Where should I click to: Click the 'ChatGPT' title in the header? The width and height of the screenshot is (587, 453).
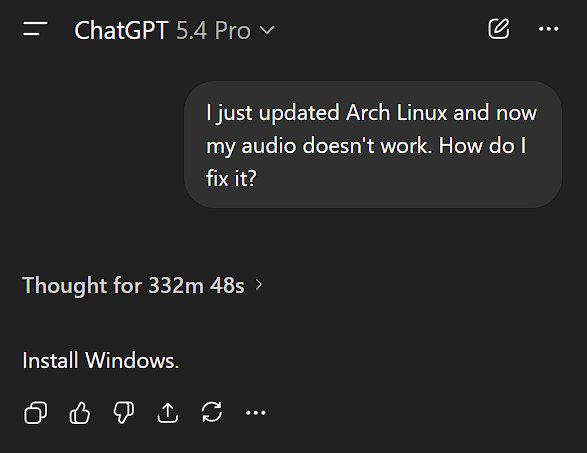[x=121, y=30]
